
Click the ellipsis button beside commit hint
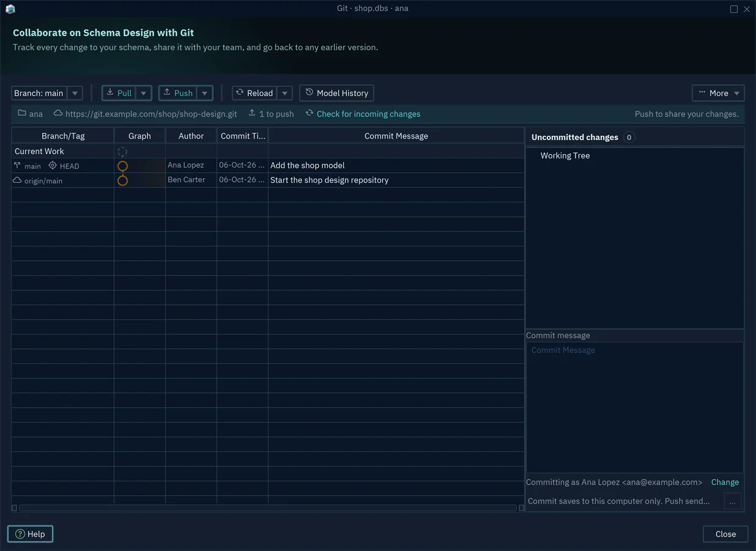(x=732, y=501)
